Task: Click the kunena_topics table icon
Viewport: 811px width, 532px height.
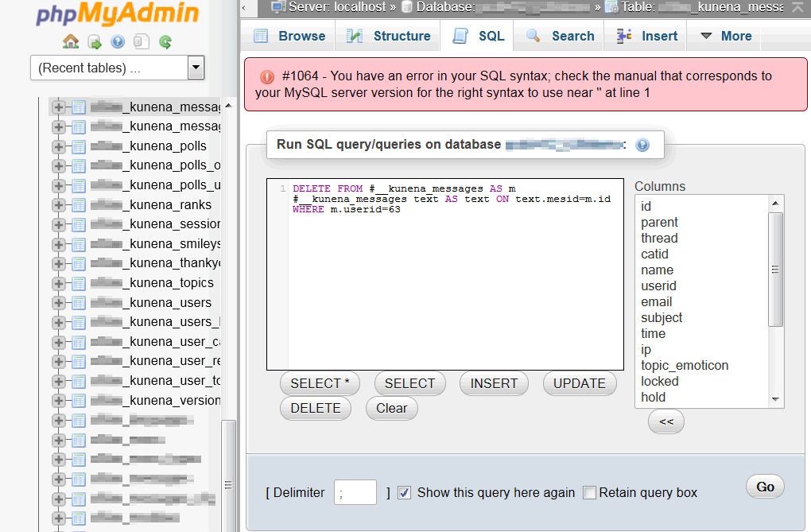Action: (79, 284)
